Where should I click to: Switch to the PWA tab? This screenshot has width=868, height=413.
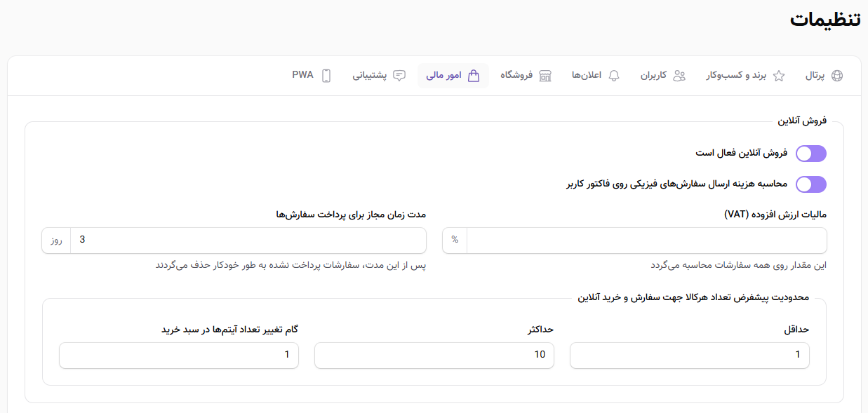tap(312, 76)
